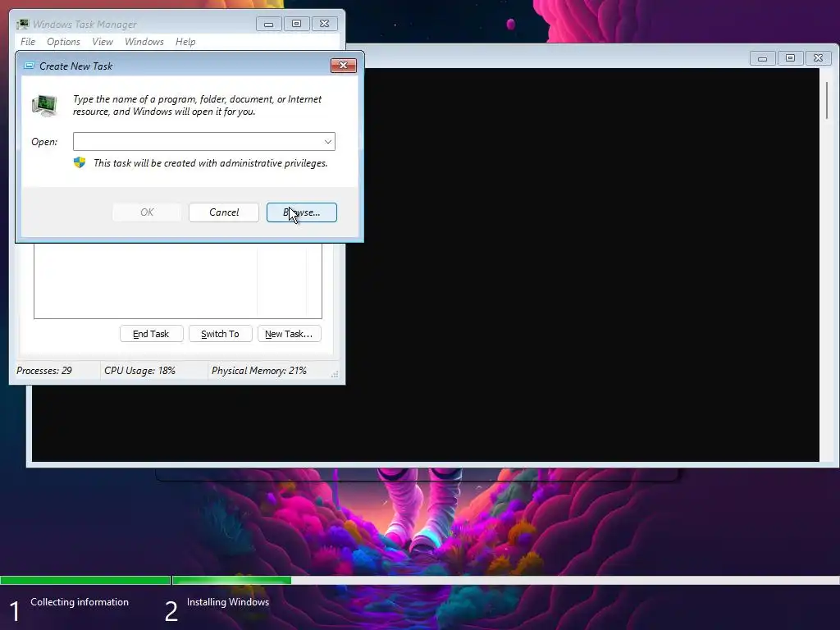The width and height of the screenshot is (840, 630).
Task: Close the Create New Task dialog
Action: [x=344, y=66]
